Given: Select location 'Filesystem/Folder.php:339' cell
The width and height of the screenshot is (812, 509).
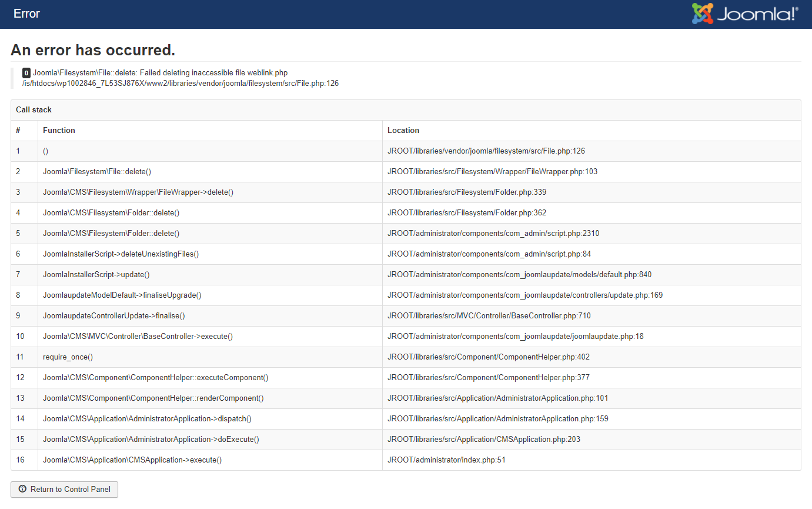Looking at the screenshot, I should pyautogui.click(x=592, y=192).
